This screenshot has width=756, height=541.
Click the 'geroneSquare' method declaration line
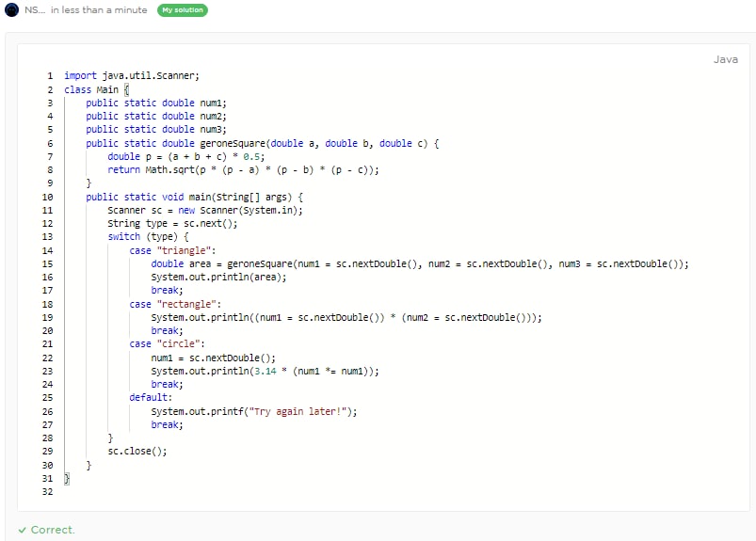click(x=263, y=144)
